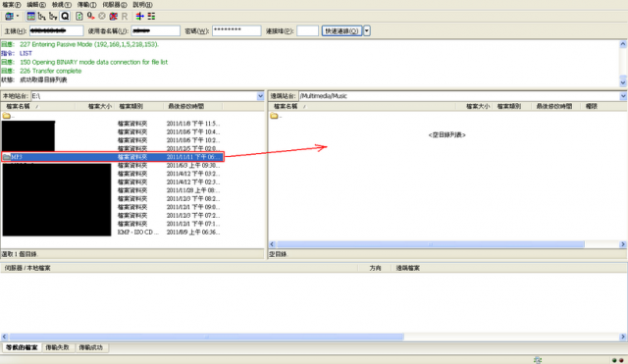
Task: Click the red activity LED indicator
Action: click(x=621, y=360)
